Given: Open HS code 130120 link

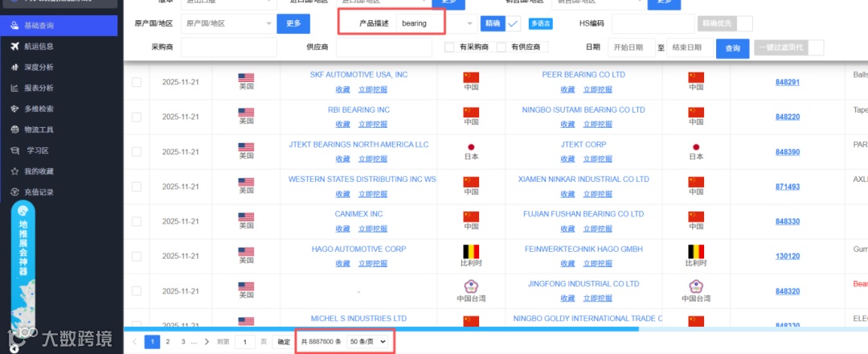Looking at the screenshot, I should pos(787,257).
